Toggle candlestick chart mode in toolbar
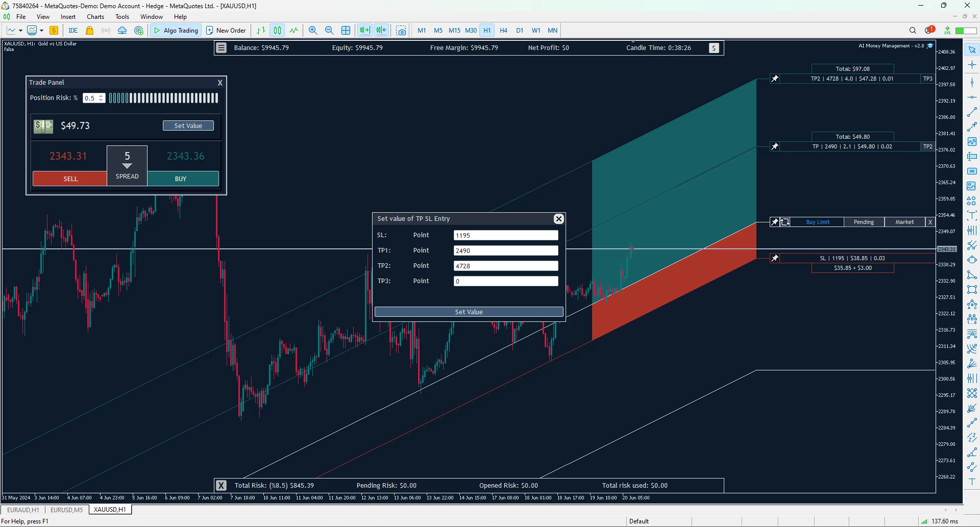 click(x=277, y=31)
